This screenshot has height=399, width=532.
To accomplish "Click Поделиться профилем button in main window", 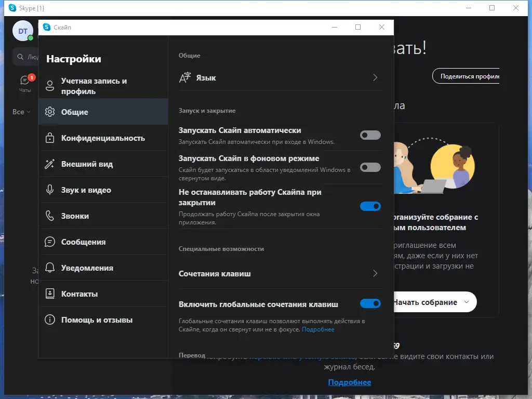I will 466,76.
